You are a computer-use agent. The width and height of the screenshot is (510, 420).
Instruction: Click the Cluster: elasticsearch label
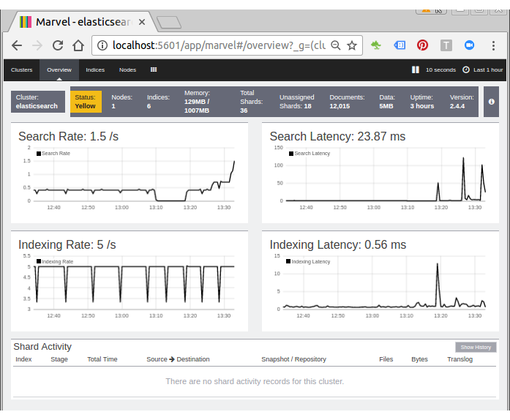pos(38,102)
